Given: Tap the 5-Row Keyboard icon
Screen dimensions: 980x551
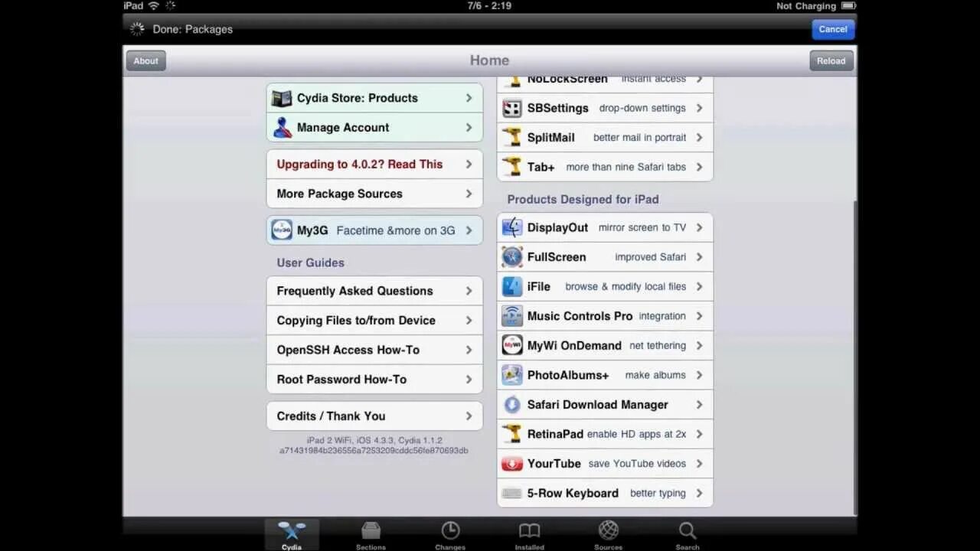Looking at the screenshot, I should 512,494.
